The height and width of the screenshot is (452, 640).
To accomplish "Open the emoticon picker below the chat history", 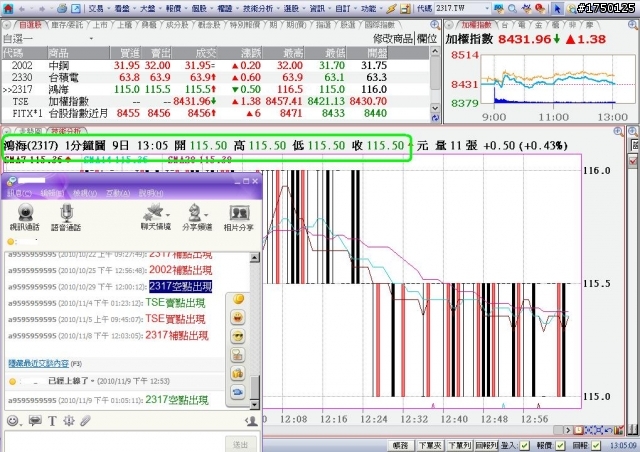I will coord(12,420).
